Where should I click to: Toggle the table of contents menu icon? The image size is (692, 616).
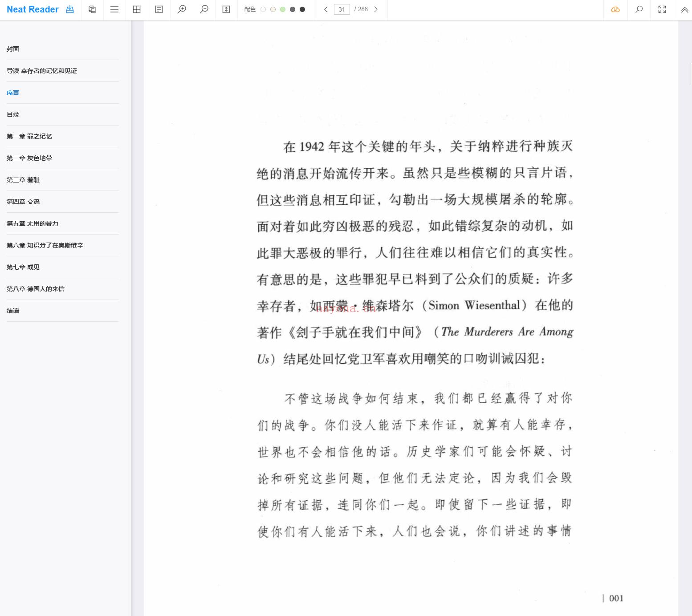click(x=114, y=9)
